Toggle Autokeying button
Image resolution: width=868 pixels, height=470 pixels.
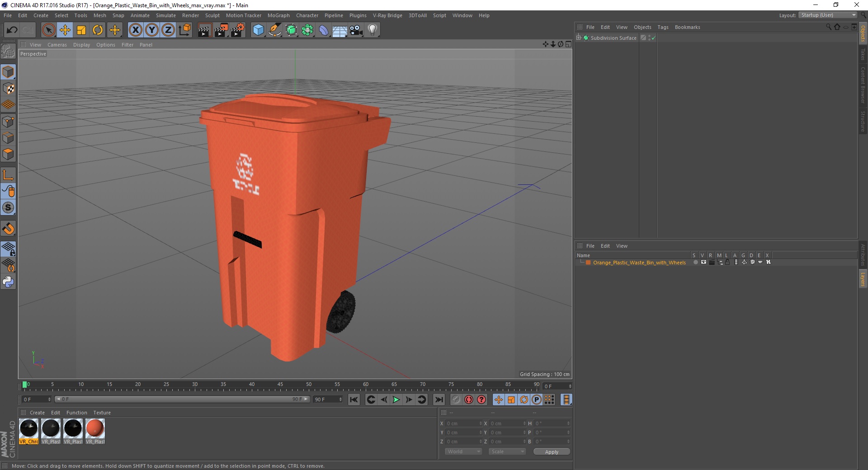[x=469, y=399]
